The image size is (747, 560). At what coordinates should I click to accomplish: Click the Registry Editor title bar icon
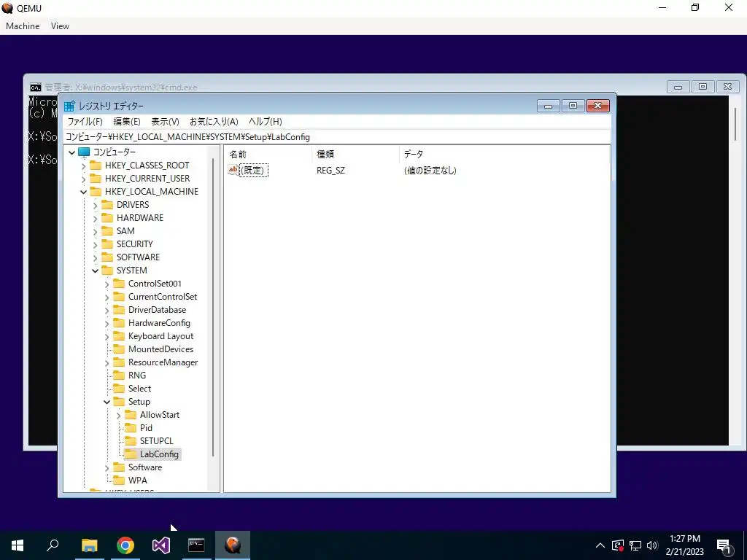click(69, 106)
